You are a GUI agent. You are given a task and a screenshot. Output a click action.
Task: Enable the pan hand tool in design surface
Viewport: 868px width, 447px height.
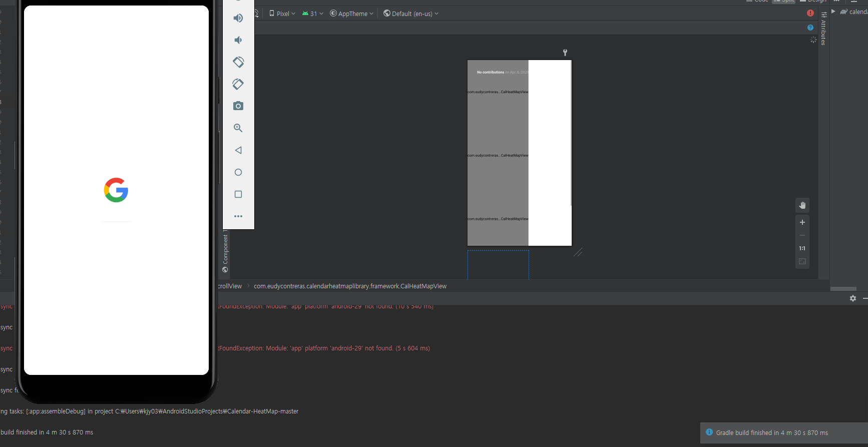tap(802, 205)
